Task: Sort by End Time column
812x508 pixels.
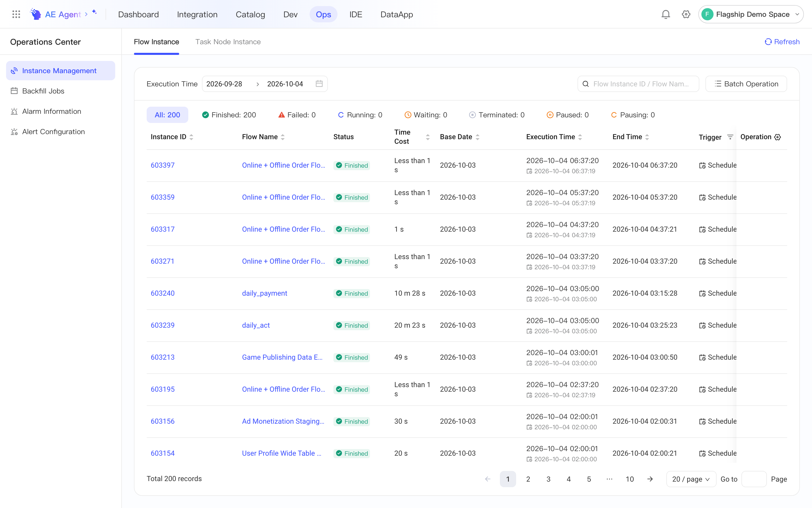Action: 647,137
